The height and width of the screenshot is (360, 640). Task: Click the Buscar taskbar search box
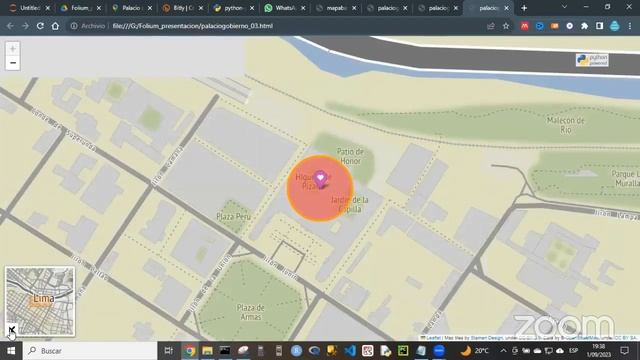tap(90, 351)
